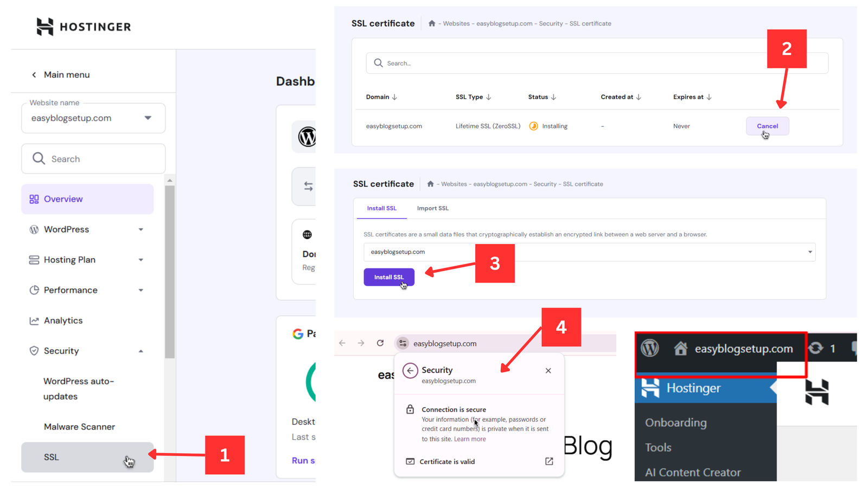Open the easyblogsetup.com domain select dropdown
The image size is (868, 488).
[x=589, y=252]
